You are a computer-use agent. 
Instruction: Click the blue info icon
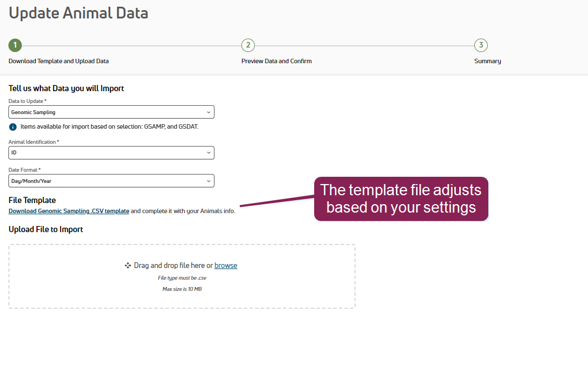tap(13, 127)
